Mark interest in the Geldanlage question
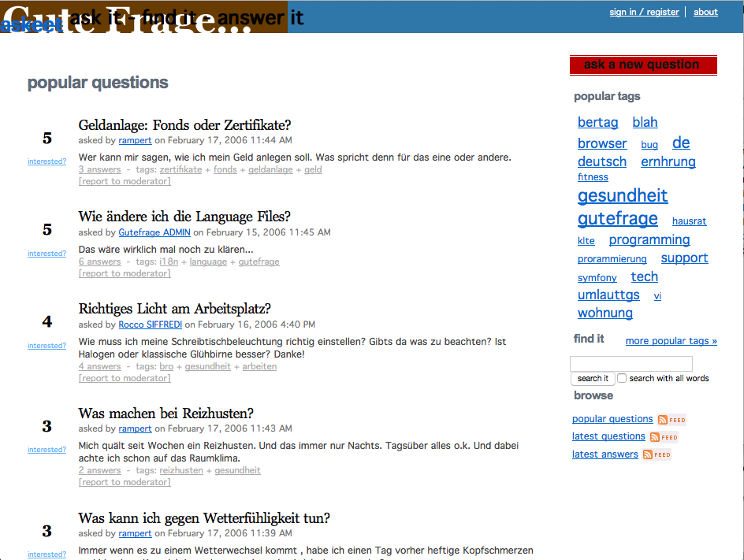 (x=46, y=161)
